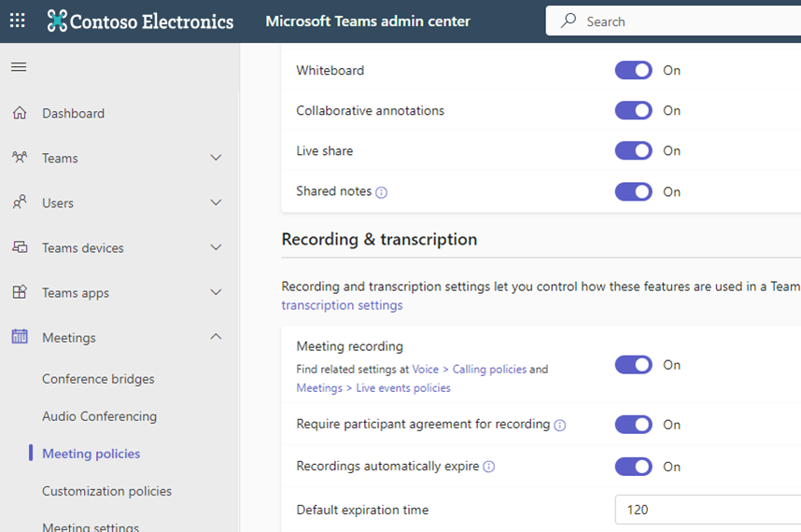801x532 pixels.
Task: Click the Teams devices icon
Action: click(x=20, y=247)
